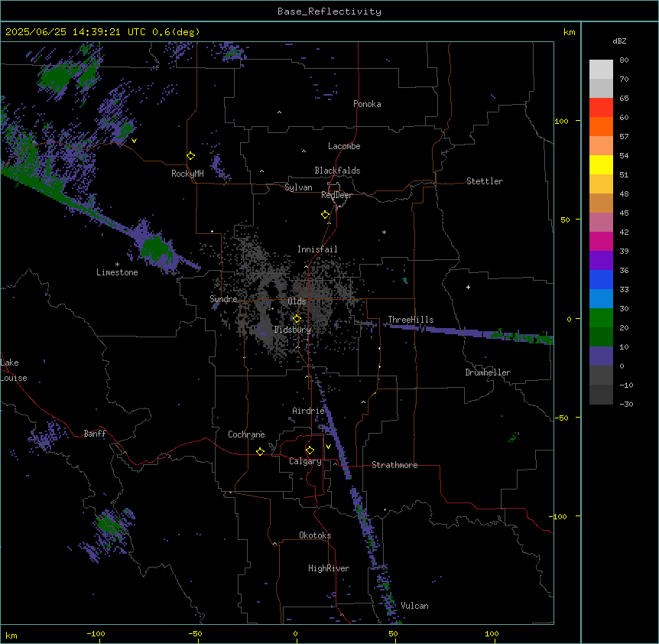
Task: Click the Vulcan label
Action: coord(415,606)
